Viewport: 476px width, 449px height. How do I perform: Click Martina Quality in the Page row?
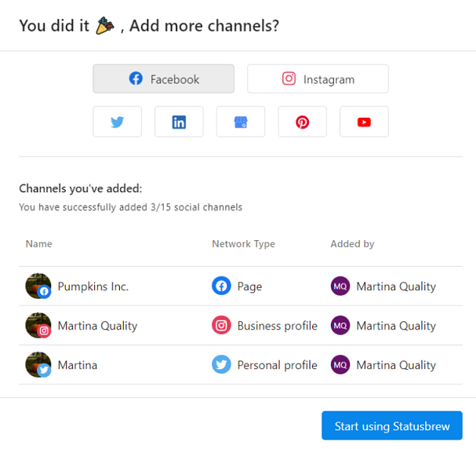[x=396, y=287]
